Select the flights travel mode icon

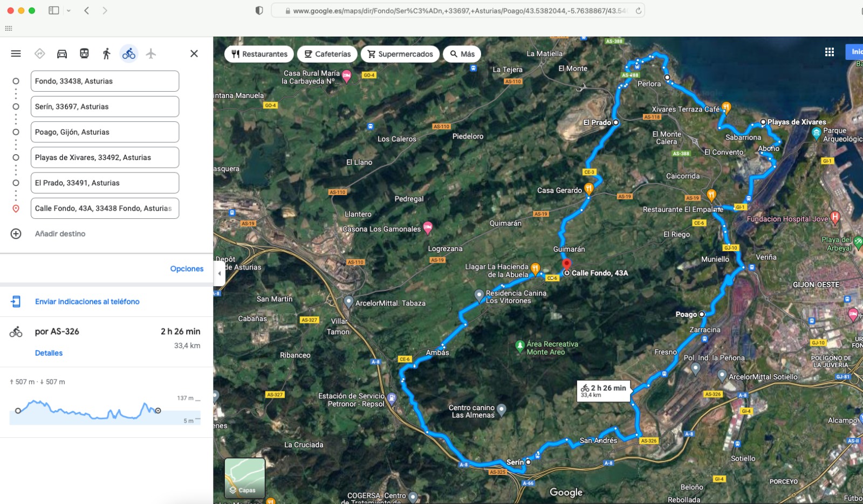(151, 53)
